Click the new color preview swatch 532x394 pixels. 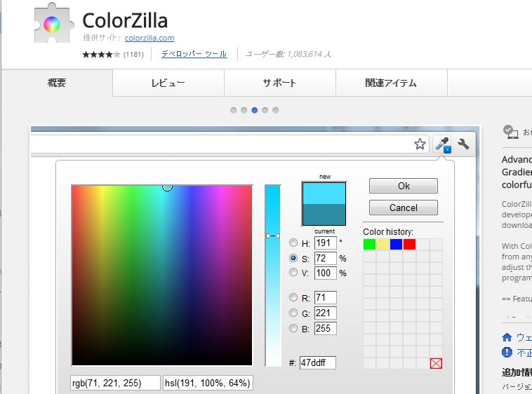[324, 193]
